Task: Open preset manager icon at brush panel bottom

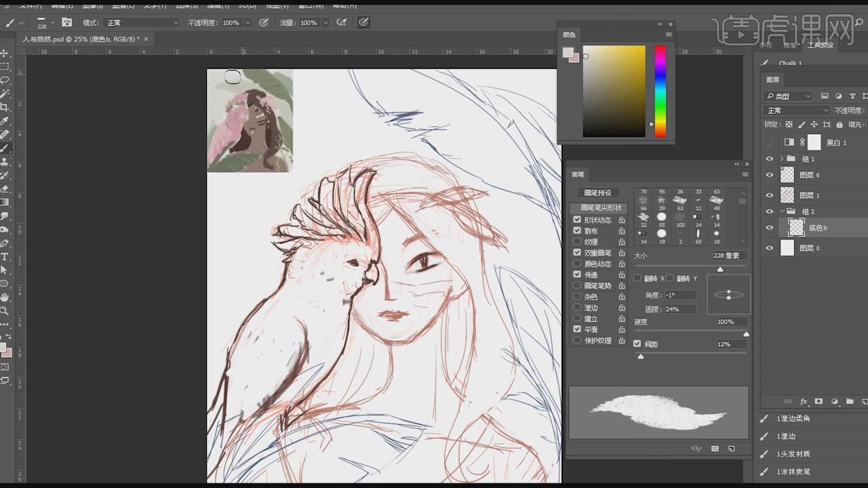Action: [715, 449]
